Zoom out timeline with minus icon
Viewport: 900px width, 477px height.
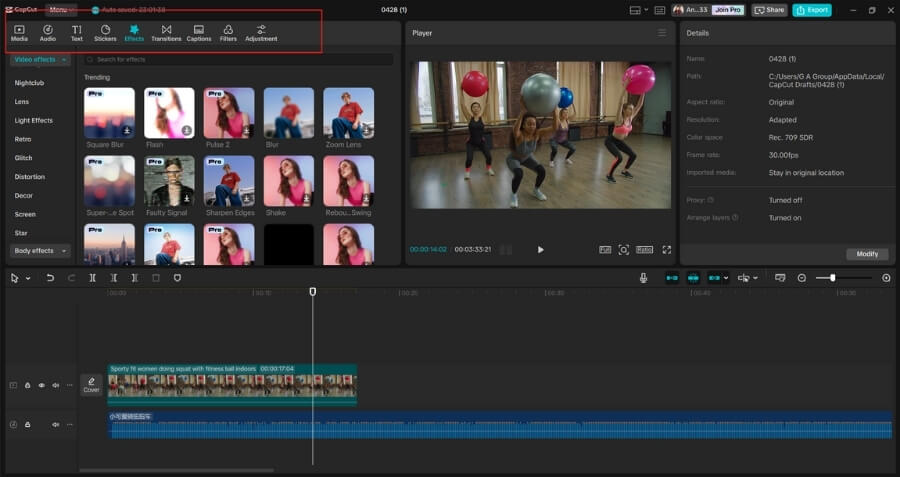[801, 278]
